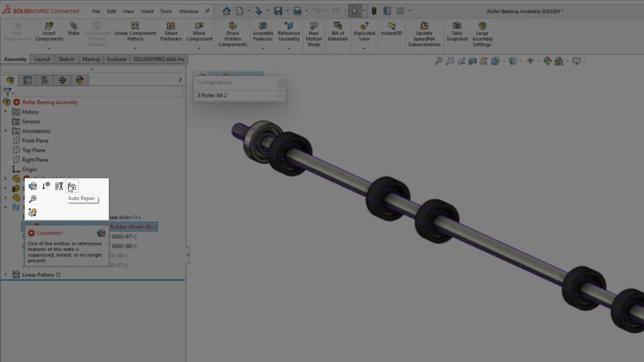Open the Tools menu
644x362 pixels.
pyautogui.click(x=166, y=11)
